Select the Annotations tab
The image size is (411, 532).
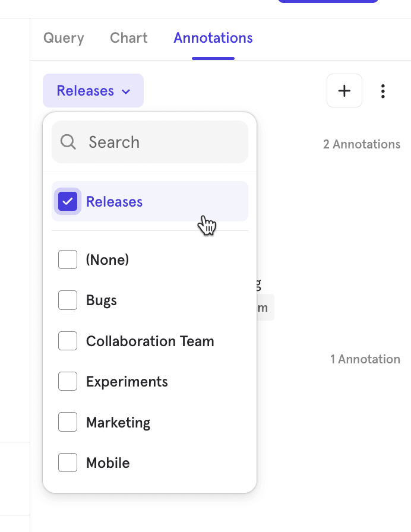pos(213,39)
